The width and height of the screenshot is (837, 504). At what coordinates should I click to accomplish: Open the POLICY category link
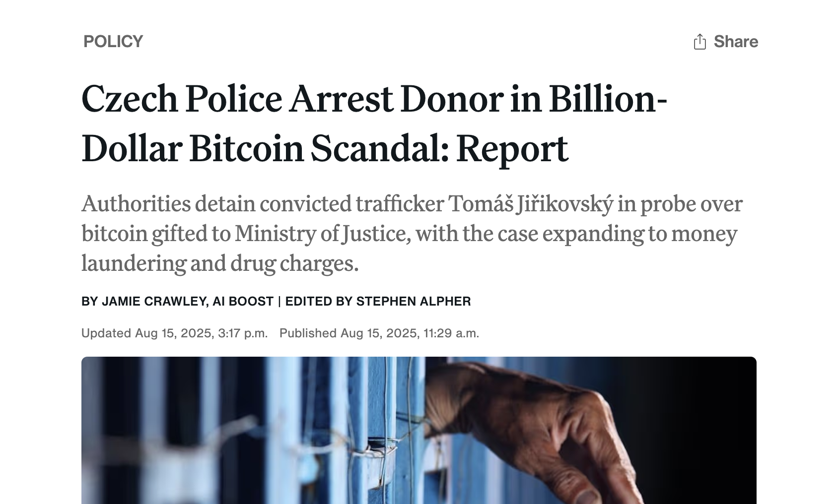(x=113, y=42)
